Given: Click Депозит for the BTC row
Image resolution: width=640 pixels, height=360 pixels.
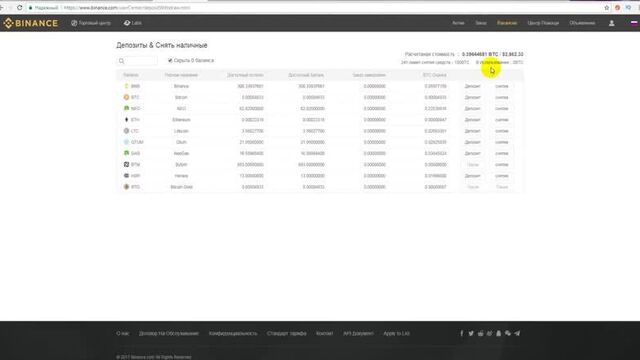Looking at the screenshot, I should [473, 98].
